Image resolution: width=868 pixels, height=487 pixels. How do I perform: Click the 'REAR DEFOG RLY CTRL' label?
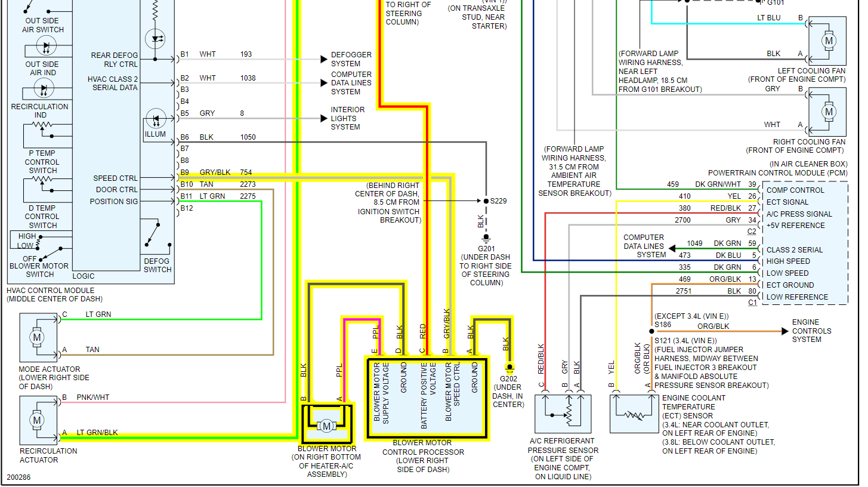pyautogui.click(x=114, y=60)
